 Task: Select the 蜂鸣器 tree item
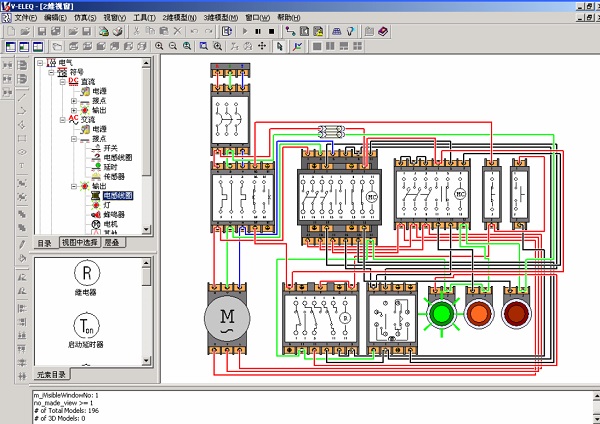click(115, 215)
